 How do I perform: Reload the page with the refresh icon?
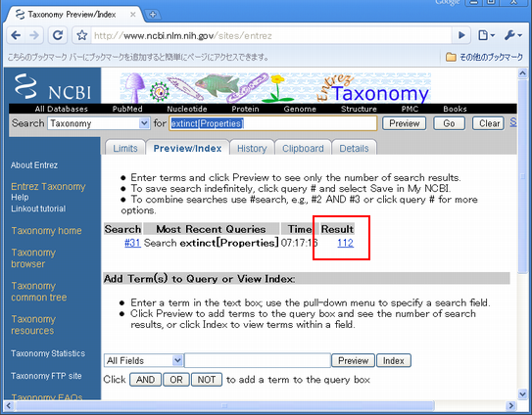tap(58, 35)
